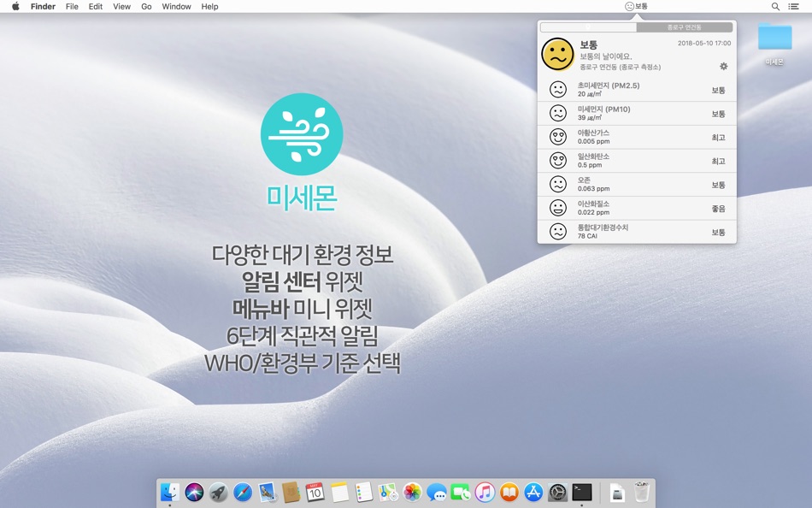Open Spotlight search in the menu bar
The width and height of the screenshot is (812, 508).
click(x=775, y=6)
